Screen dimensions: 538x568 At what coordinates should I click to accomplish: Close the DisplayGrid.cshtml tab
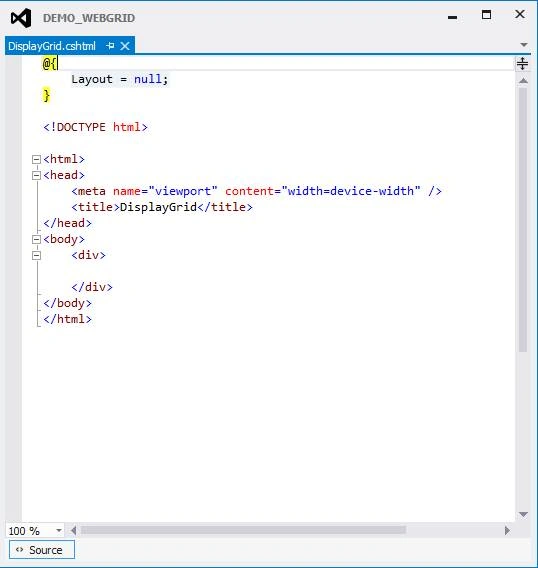click(125, 46)
